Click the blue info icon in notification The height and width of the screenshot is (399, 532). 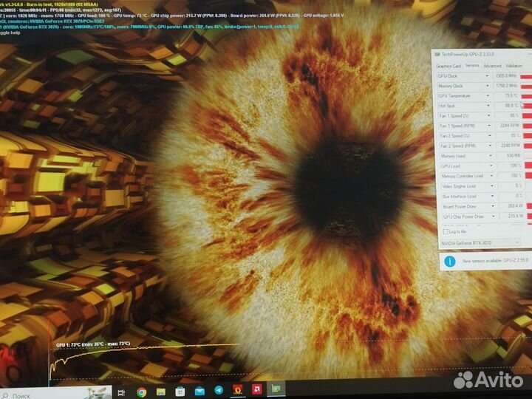click(450, 262)
